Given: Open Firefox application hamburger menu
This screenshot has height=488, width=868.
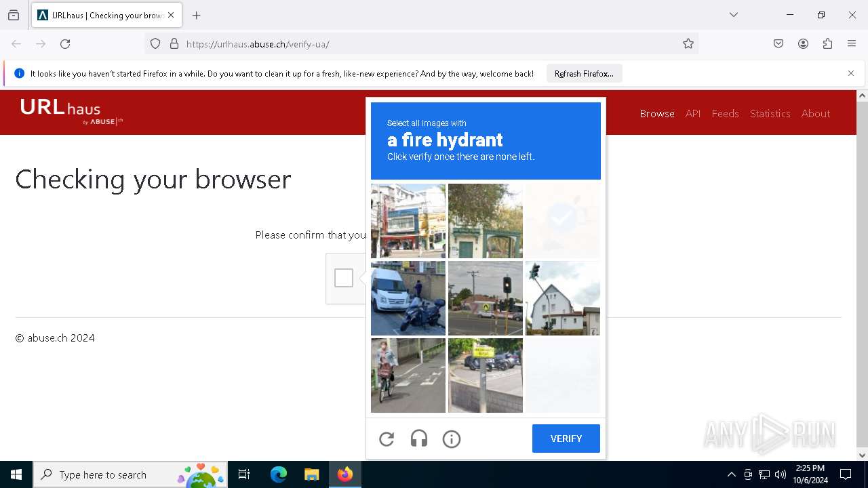Looking at the screenshot, I should click(x=852, y=44).
